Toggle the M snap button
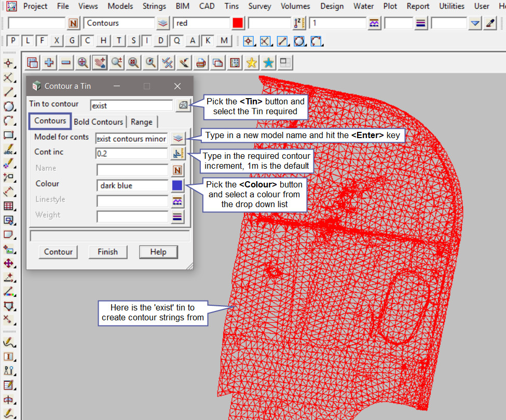Screen dimensions: 506x420 pyautogui.click(x=224, y=41)
